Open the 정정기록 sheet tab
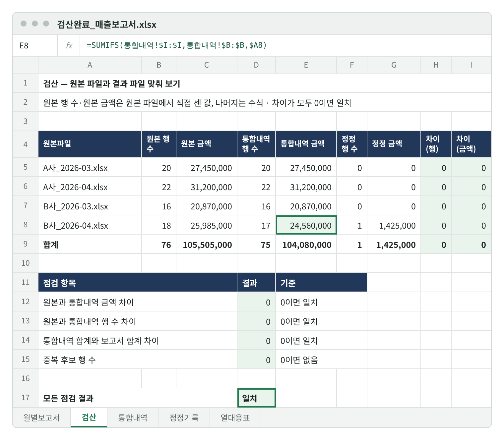504x440 pixels. [x=184, y=417]
